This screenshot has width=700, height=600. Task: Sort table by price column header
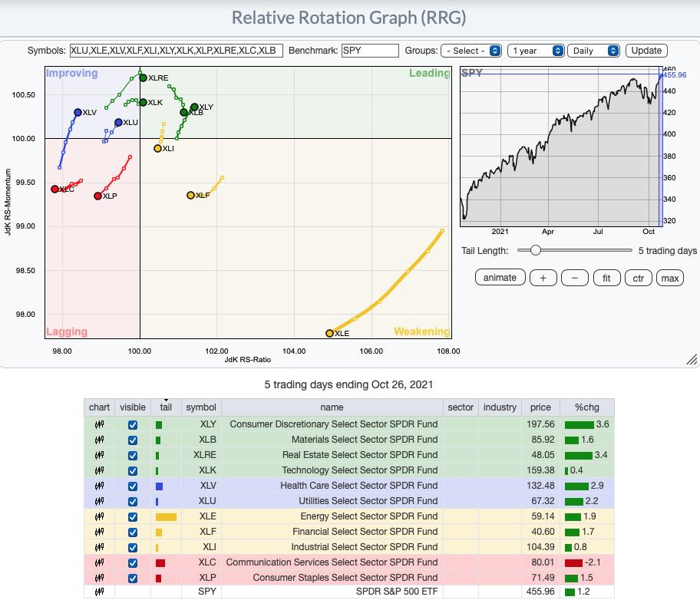click(540, 407)
